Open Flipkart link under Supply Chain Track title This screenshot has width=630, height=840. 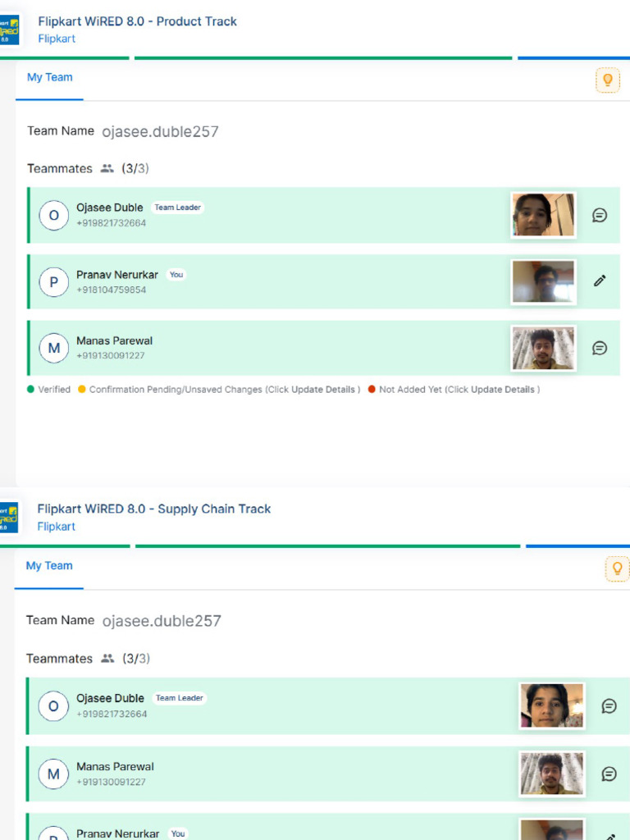pos(56,527)
